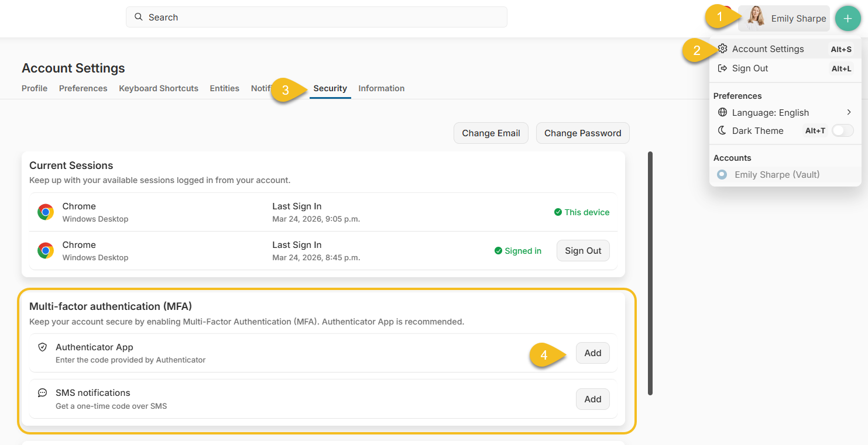
Task: Click the Chrome icon for the top session
Action: (x=46, y=212)
